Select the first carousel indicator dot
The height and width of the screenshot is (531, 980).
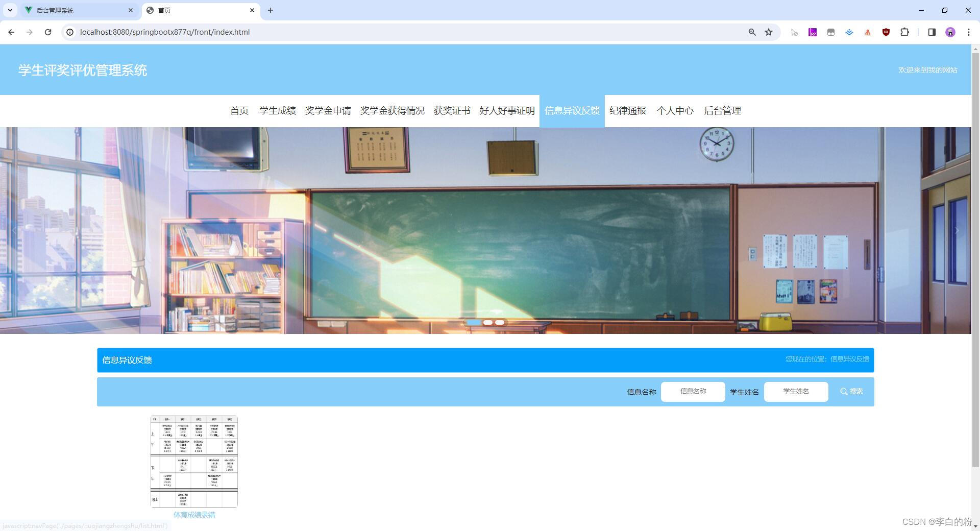tap(474, 323)
